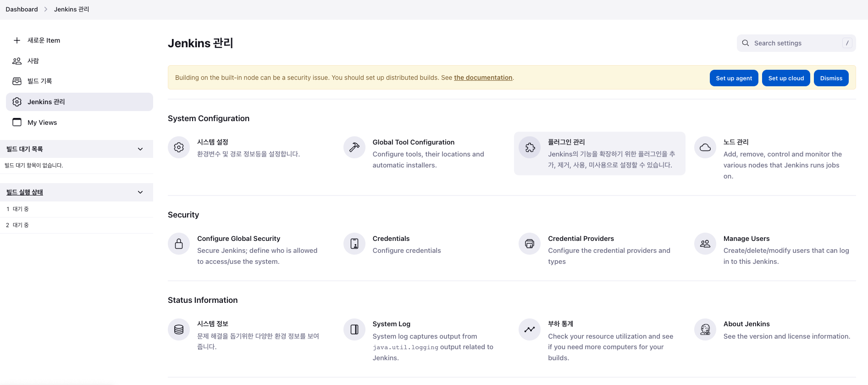Click the 'Security' section heading
This screenshot has width=868, height=385.
(x=183, y=215)
